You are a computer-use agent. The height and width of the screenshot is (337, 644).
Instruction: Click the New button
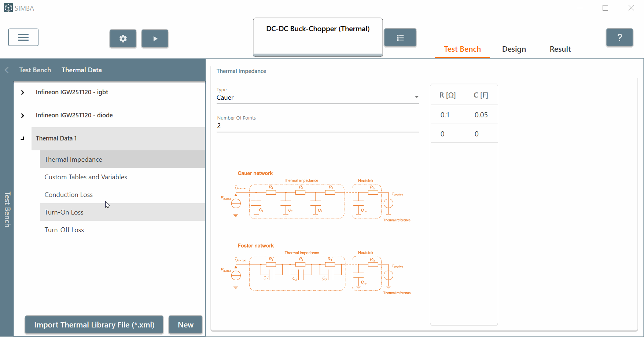(185, 325)
